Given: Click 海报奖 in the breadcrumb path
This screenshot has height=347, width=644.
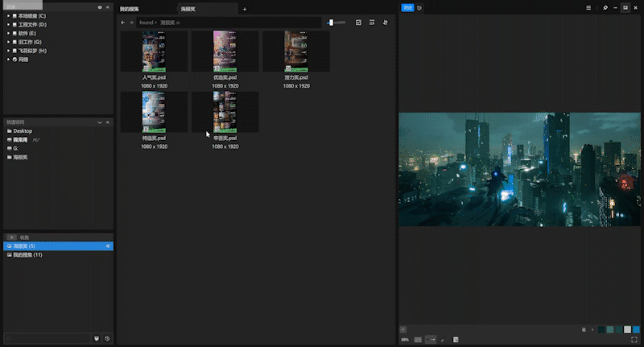Looking at the screenshot, I should [167, 23].
